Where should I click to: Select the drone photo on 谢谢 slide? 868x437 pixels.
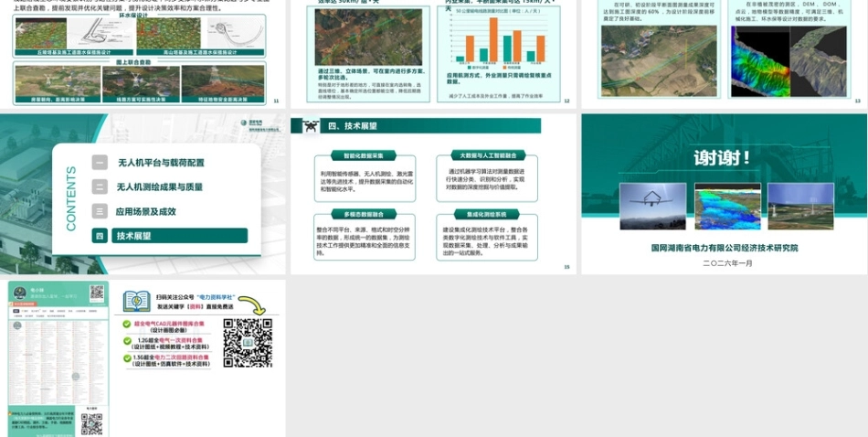pos(652,206)
